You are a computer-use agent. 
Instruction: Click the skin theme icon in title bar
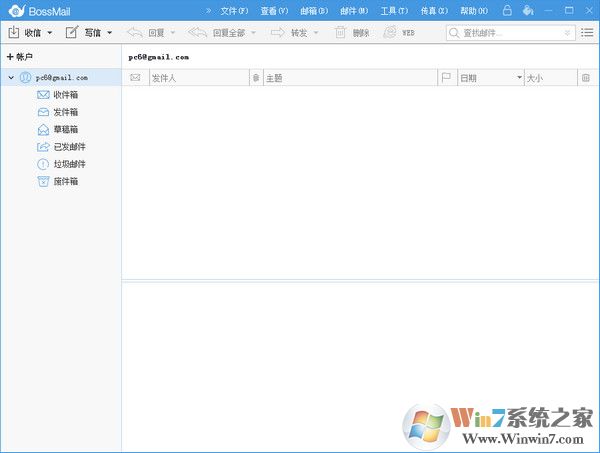click(528, 10)
